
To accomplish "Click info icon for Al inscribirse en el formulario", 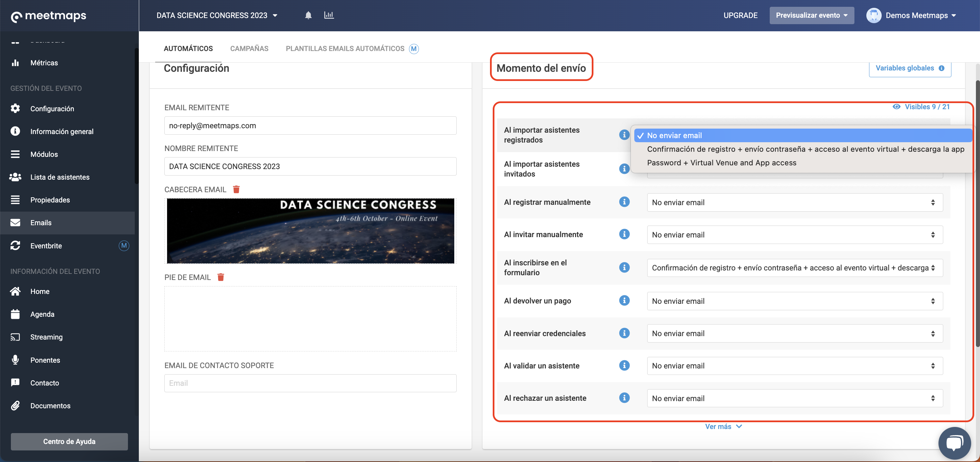I will [x=624, y=267].
